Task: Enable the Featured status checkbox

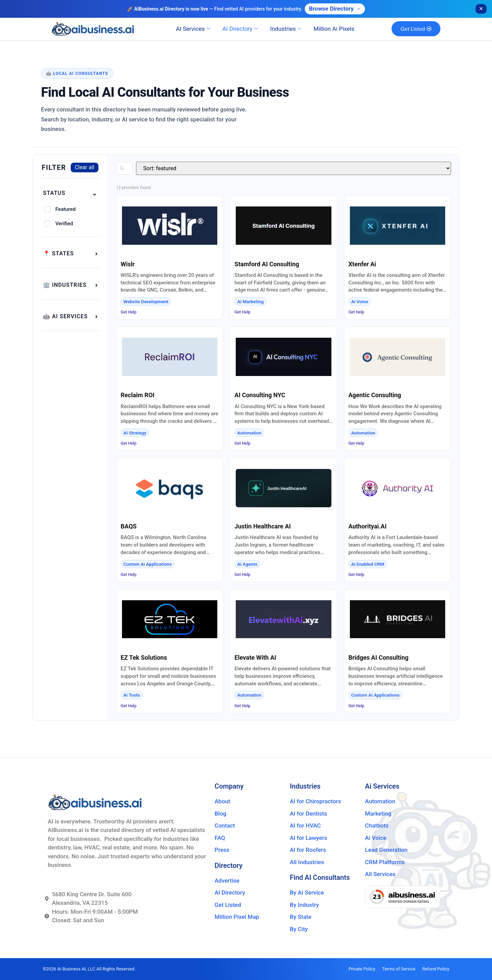Action: 47,209
